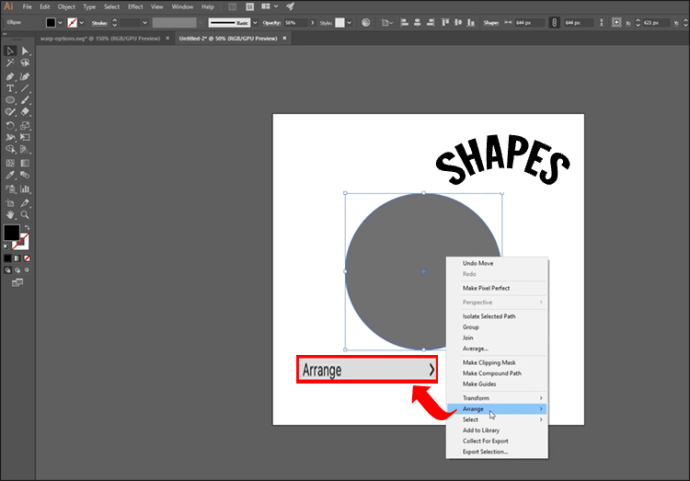Set fill to None in toolbox

point(25,257)
